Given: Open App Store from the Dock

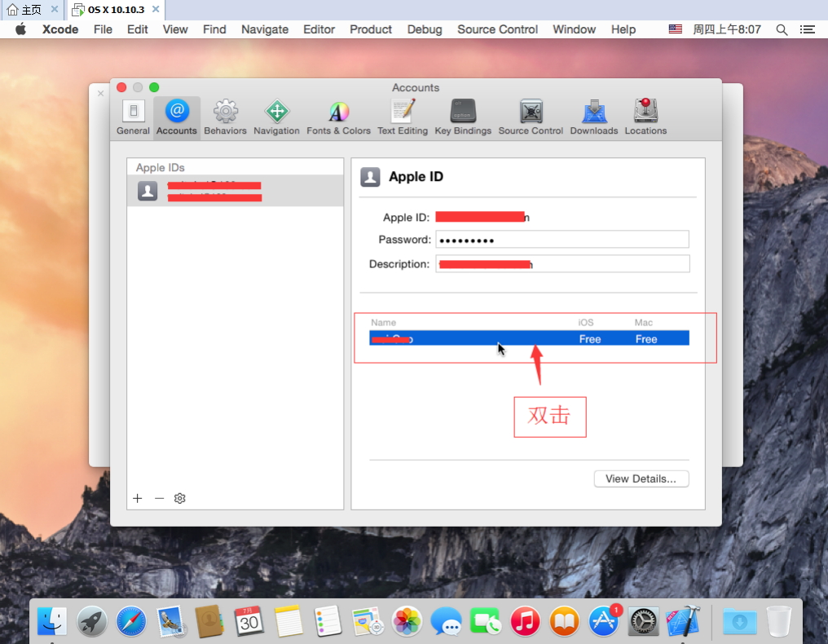Looking at the screenshot, I should (604, 620).
